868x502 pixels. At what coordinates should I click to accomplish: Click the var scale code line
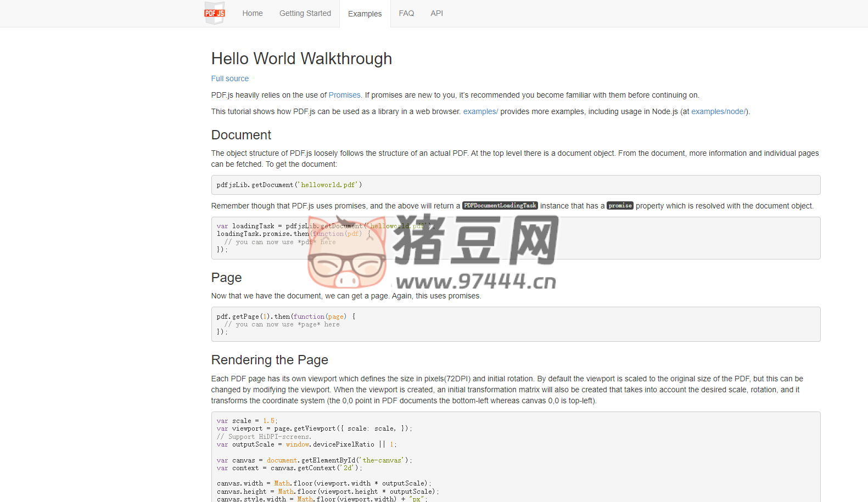point(247,421)
